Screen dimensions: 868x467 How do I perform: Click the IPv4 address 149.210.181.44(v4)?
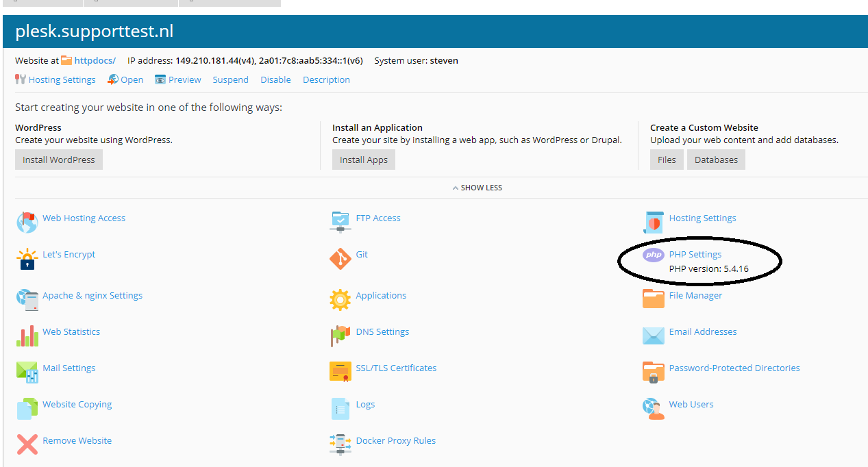click(x=215, y=60)
